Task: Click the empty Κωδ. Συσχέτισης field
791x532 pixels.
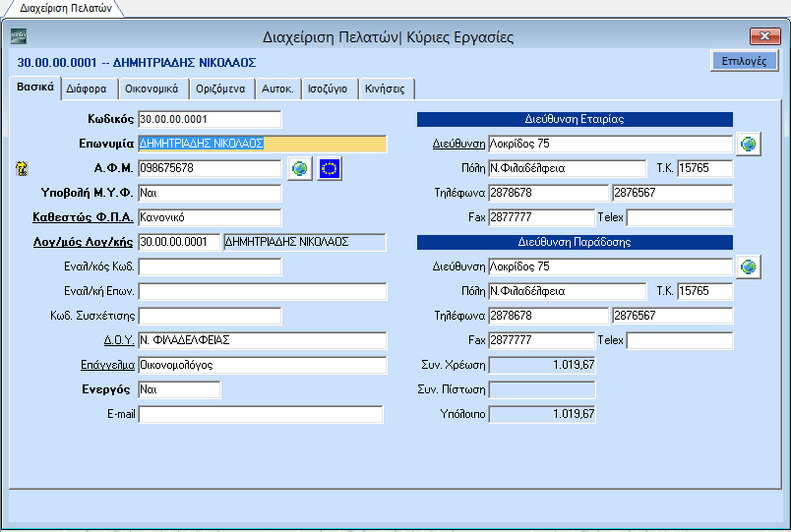Action: click(210, 317)
